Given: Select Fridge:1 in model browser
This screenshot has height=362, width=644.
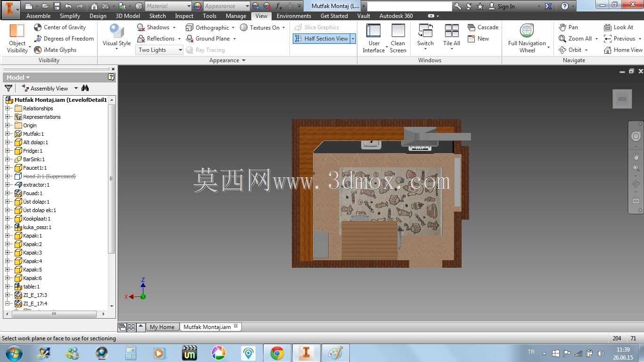Looking at the screenshot, I should pyautogui.click(x=33, y=151).
